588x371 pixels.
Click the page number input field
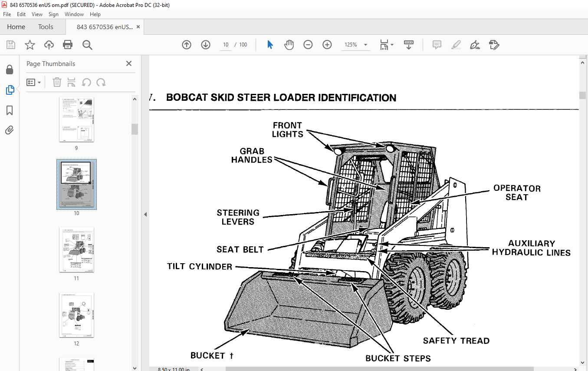[226, 45]
